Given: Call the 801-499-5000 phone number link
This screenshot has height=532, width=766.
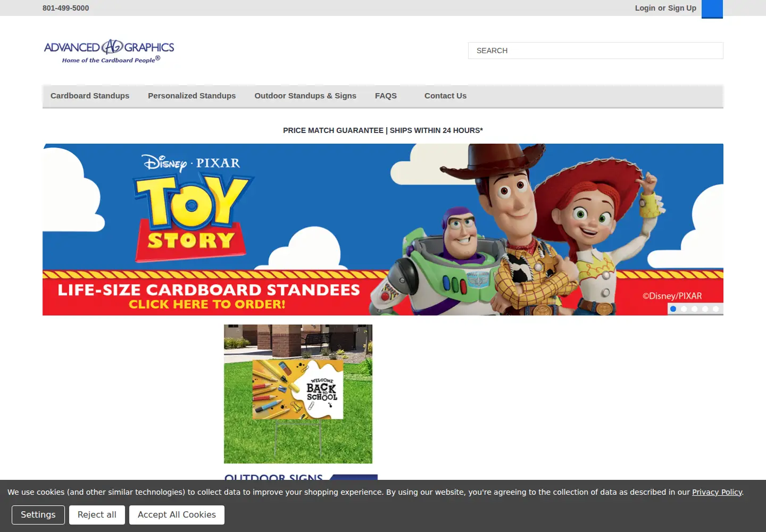Looking at the screenshot, I should pos(65,8).
